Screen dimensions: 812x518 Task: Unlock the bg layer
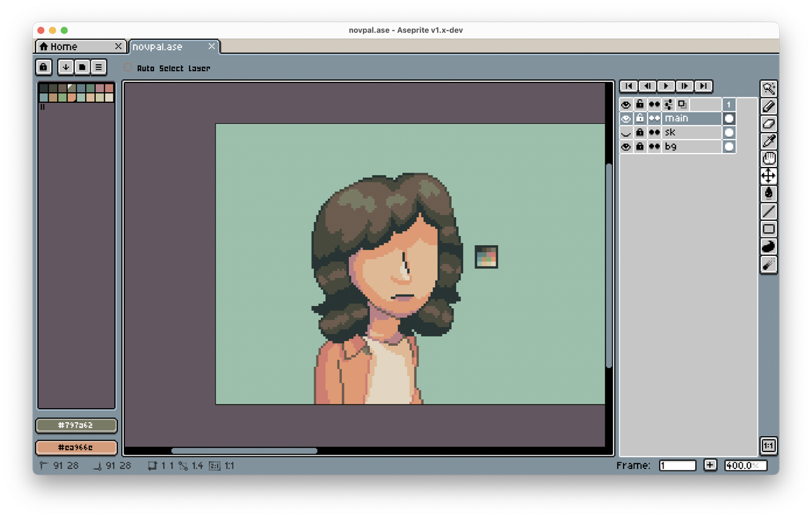point(640,147)
